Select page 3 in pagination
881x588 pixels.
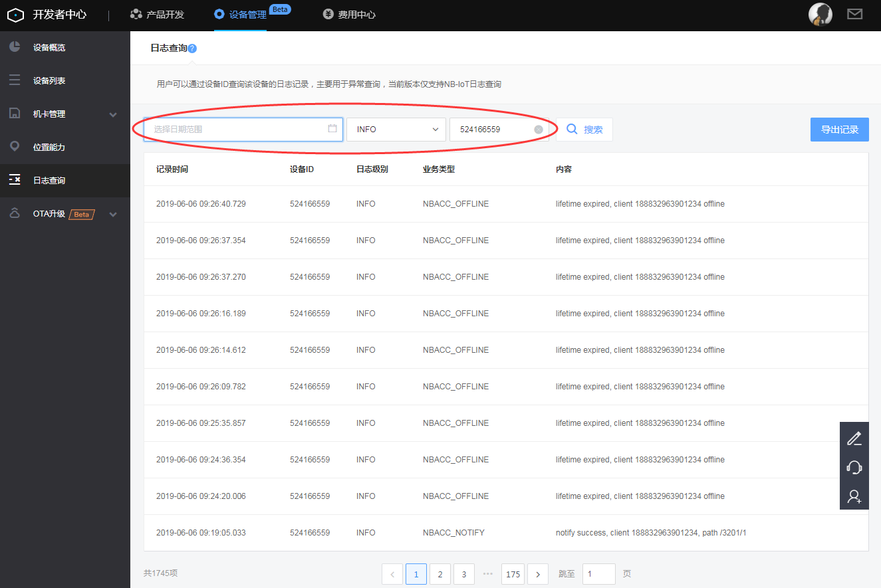click(x=464, y=574)
